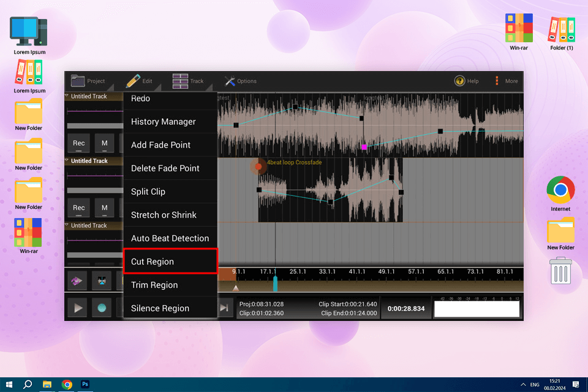Click the magenta fade point on first track

pyautogui.click(x=364, y=147)
